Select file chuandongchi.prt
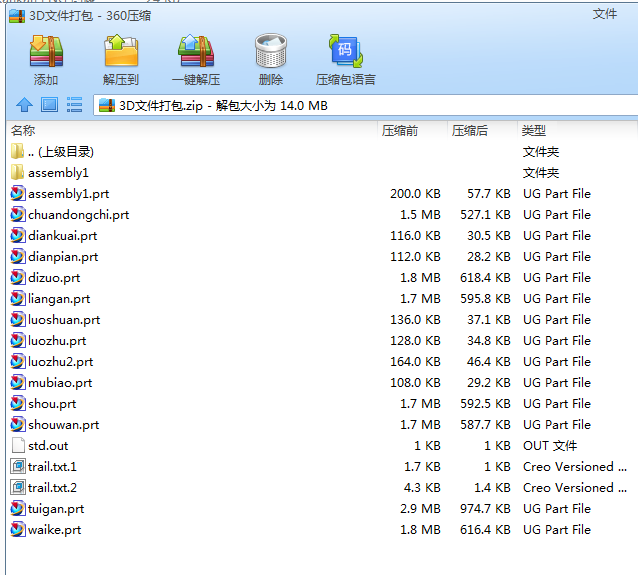The width and height of the screenshot is (638, 575). pos(79,214)
